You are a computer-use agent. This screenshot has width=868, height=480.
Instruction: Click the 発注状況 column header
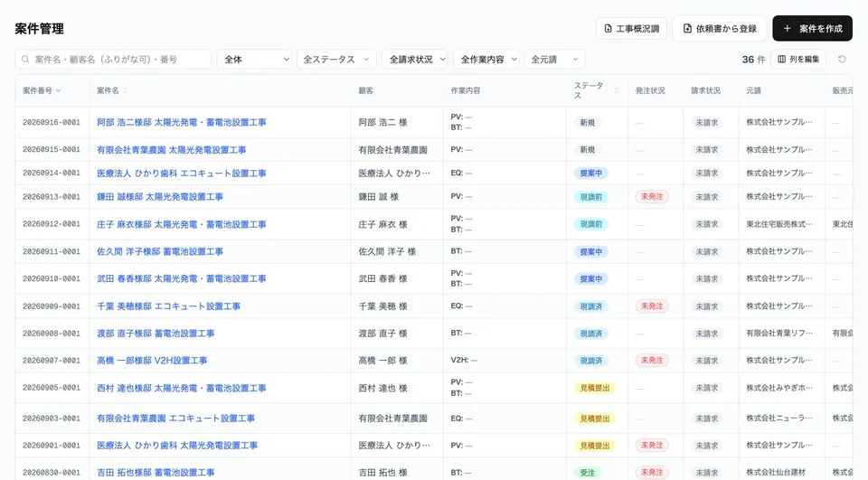pyautogui.click(x=650, y=90)
